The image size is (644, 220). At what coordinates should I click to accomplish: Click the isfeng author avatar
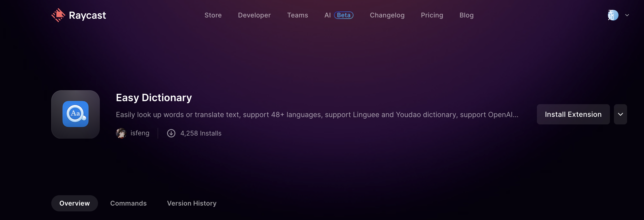point(121,133)
